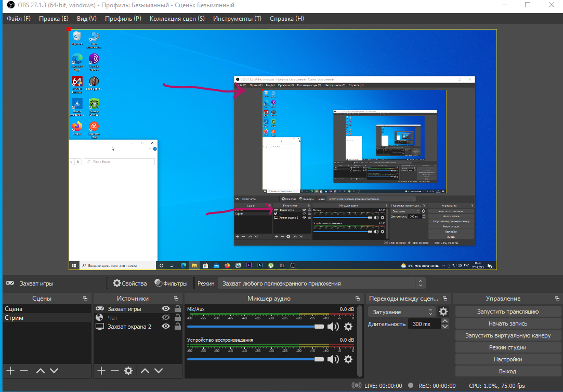The height and width of the screenshot is (392, 563).
Task: Select the Сцена scene
Action: [47, 309]
